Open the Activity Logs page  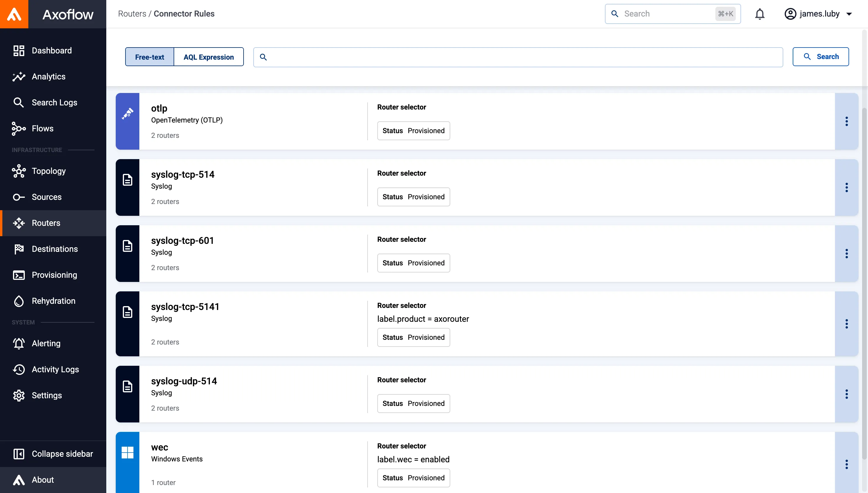tap(55, 369)
